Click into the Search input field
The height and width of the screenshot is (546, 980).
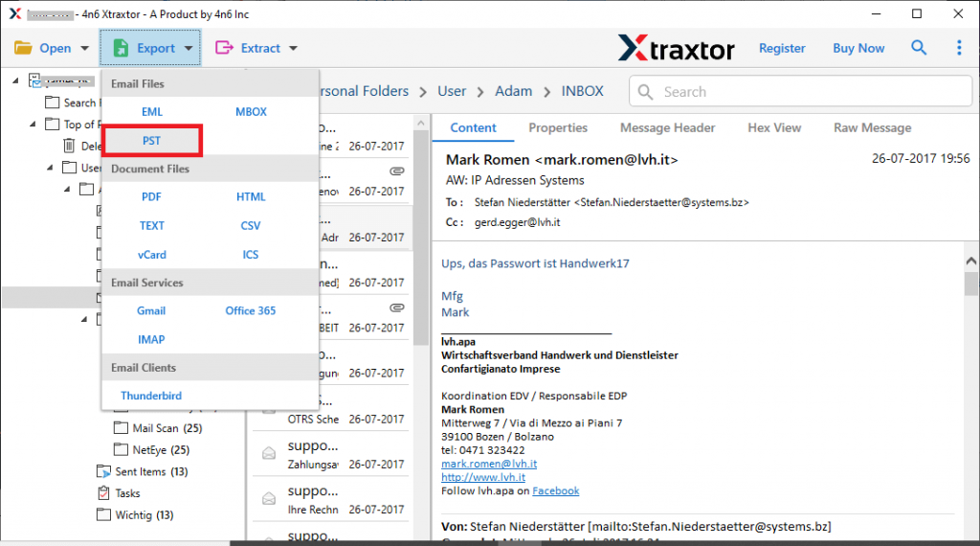801,92
